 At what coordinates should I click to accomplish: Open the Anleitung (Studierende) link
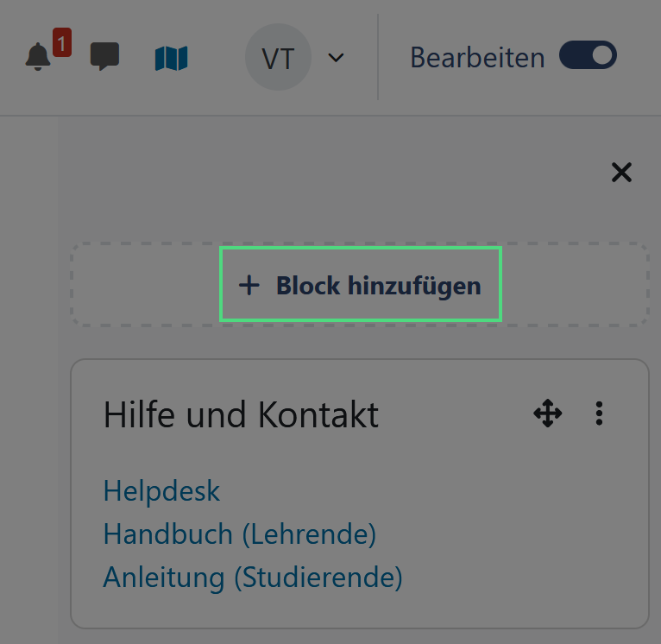[253, 577]
